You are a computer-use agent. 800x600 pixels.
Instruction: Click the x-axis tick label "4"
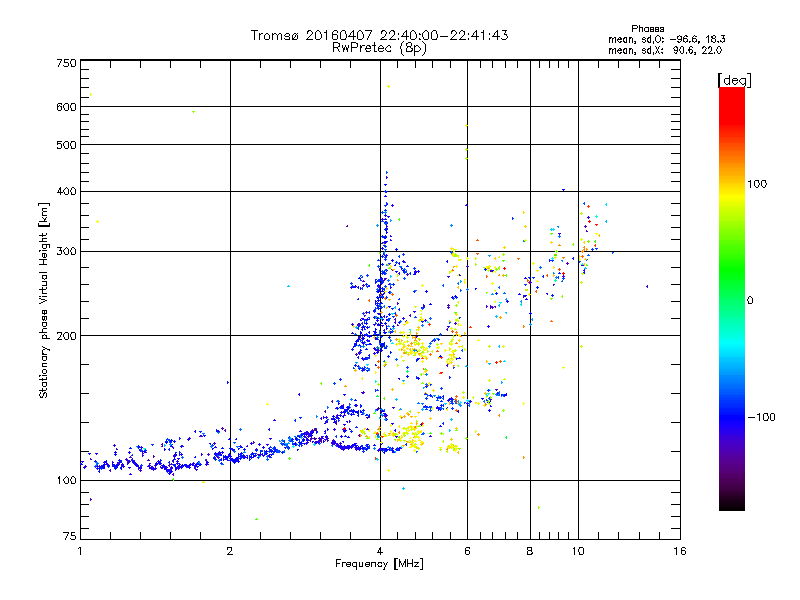(x=380, y=552)
